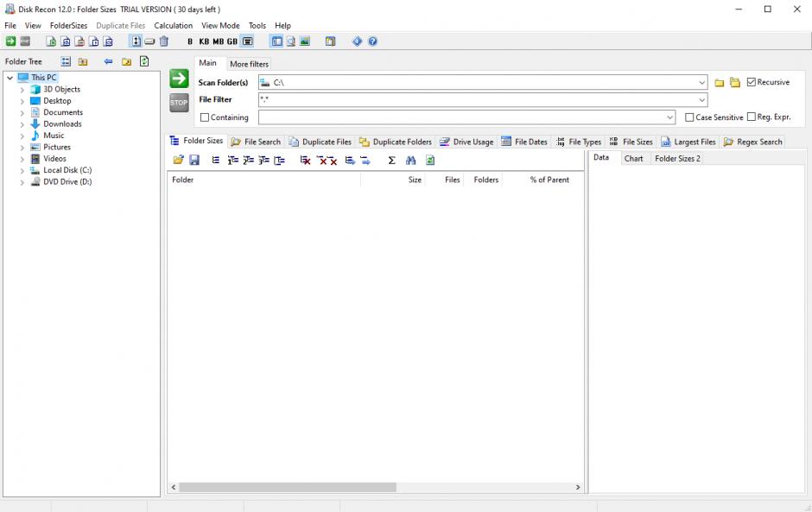Screen dimensions: 812x512
Task: Select Music in the folder tree
Action: coord(54,136)
